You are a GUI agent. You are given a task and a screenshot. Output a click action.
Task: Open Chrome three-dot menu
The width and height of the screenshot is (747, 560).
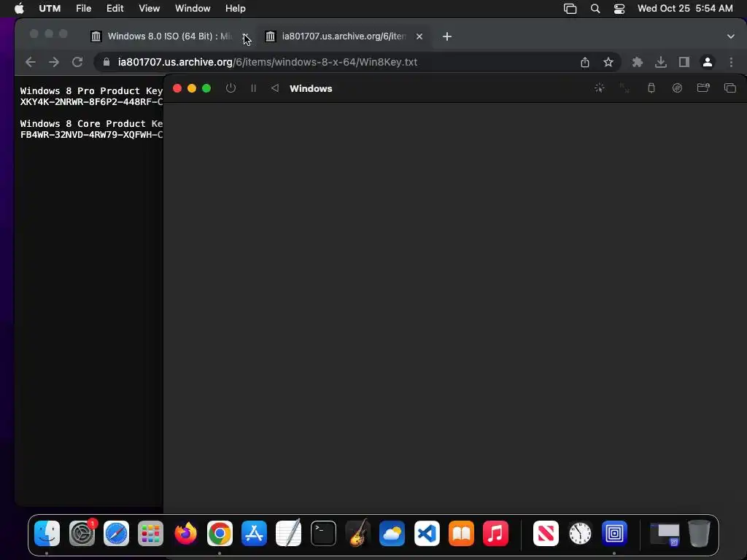(x=731, y=62)
